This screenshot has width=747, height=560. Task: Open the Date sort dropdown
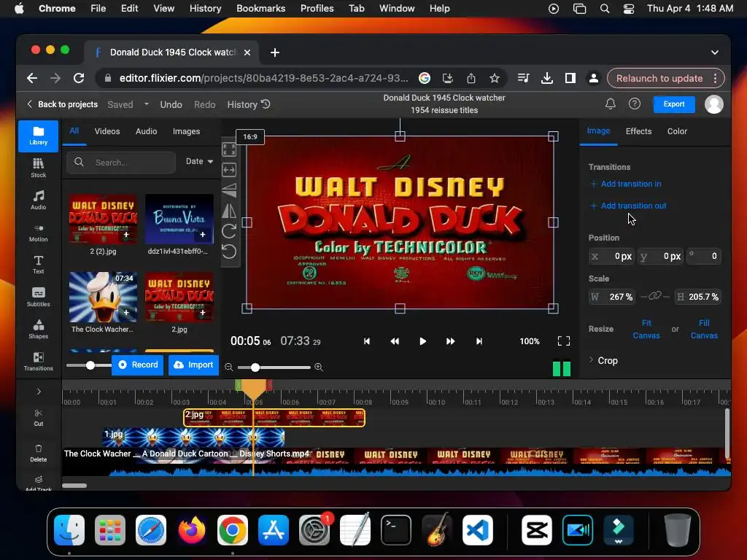199,161
